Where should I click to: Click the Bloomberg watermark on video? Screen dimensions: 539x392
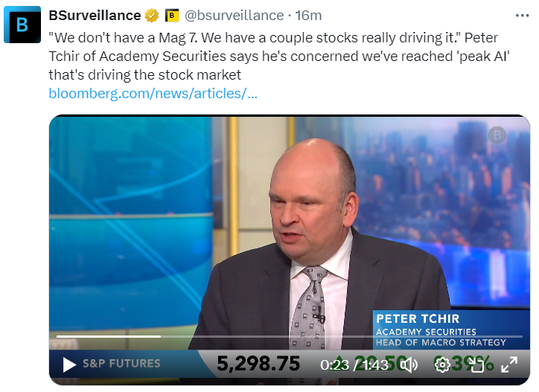pos(497,135)
